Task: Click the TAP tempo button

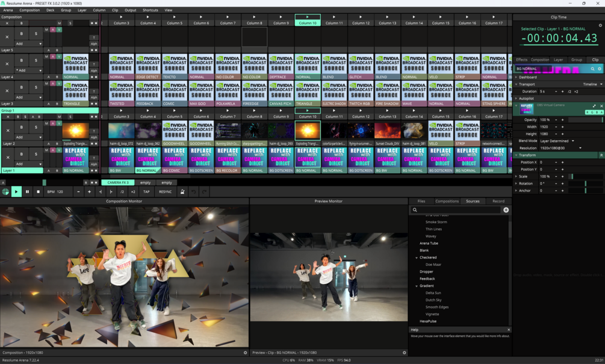Action: (146, 192)
